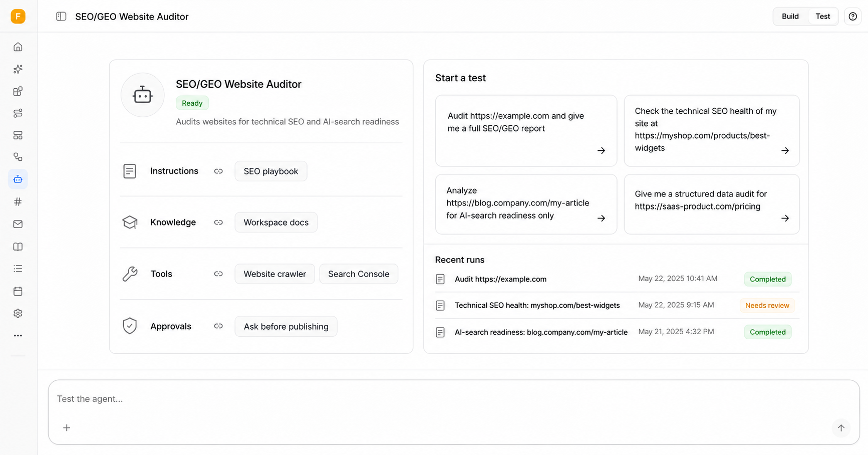868x455 pixels.
Task: Click the home icon in the sidebar
Action: point(18,47)
